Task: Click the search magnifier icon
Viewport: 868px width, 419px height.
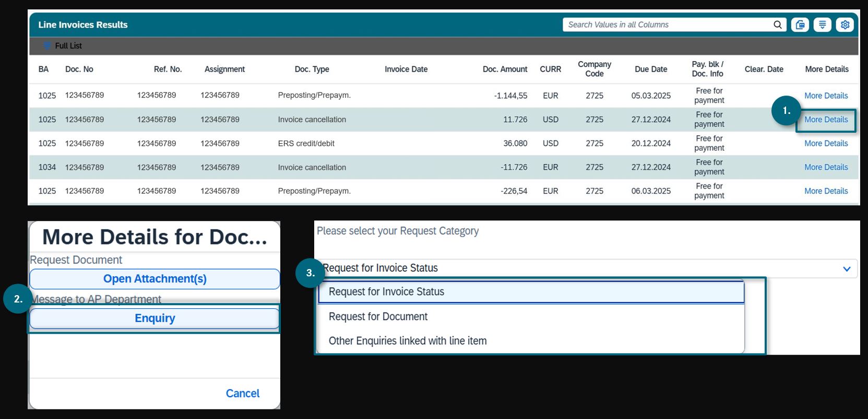Action: click(777, 25)
